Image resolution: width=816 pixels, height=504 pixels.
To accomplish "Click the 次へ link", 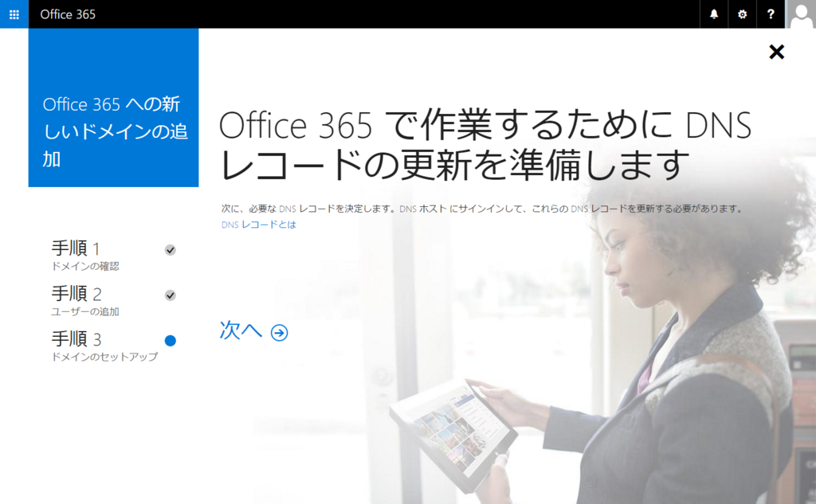I will click(241, 330).
